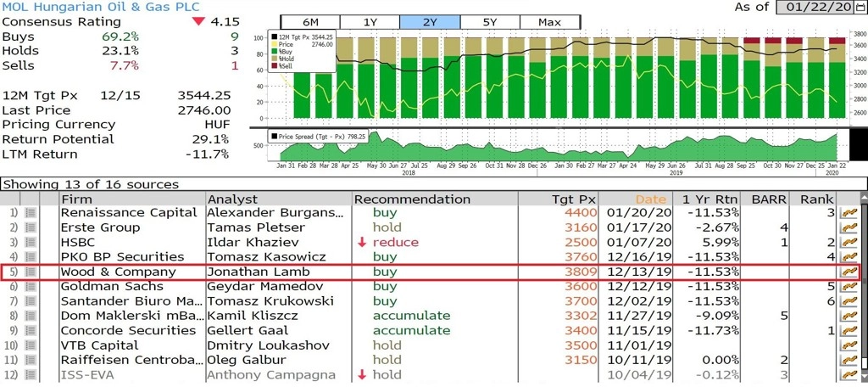This screenshot has height=387, width=868.
Task: Click the report list icon for HSBC
Action: pyautogui.click(x=31, y=242)
